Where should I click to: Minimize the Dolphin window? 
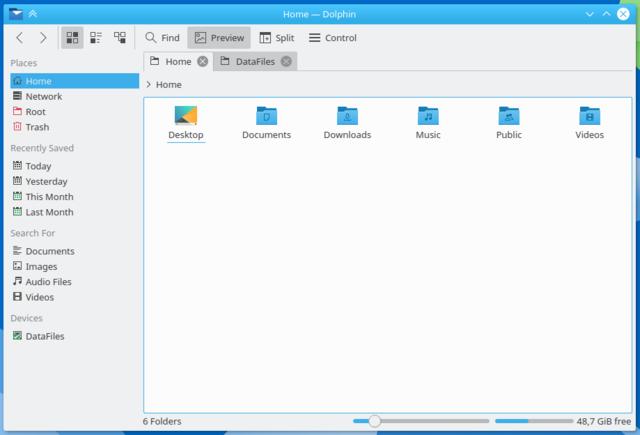click(589, 14)
